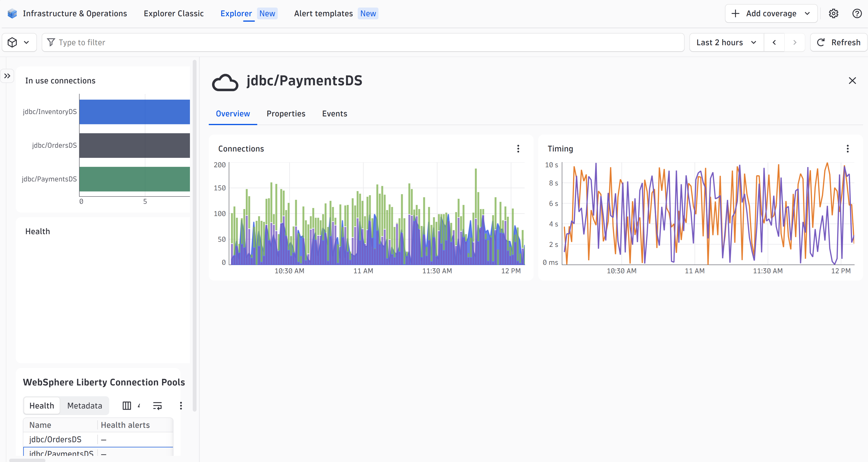Viewport: 868px width, 462px height.
Task: Open Timing chart options menu
Action: [848, 149]
